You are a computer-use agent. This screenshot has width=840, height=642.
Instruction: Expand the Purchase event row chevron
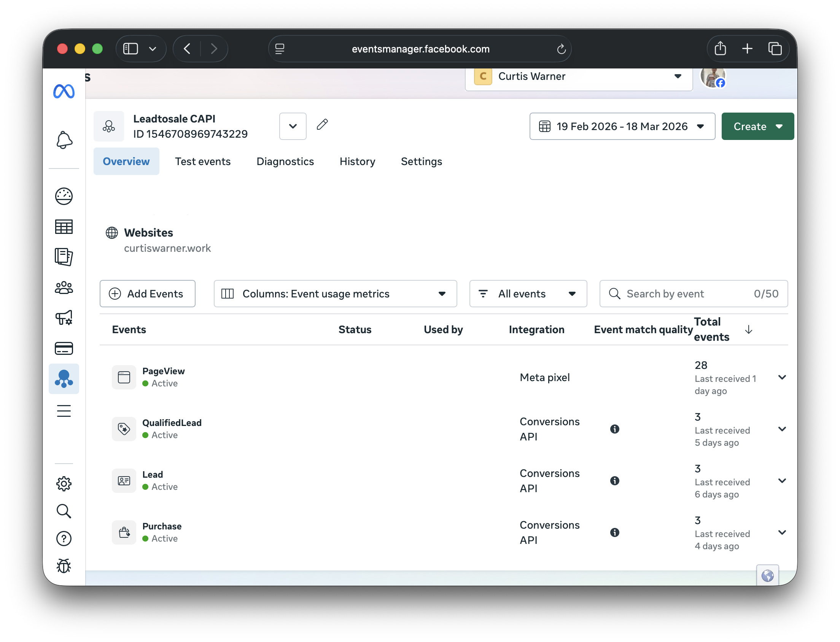782,532
